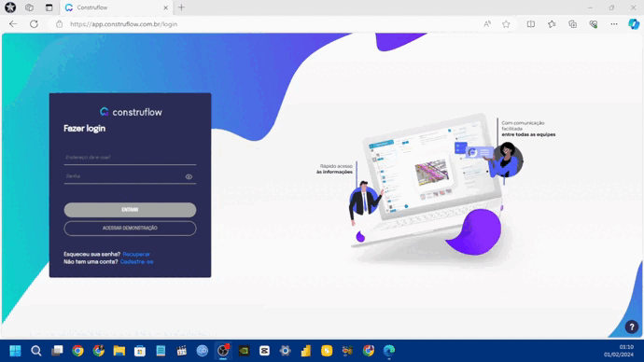Open Collections in browser toolbar
644x362 pixels.
[572, 24]
